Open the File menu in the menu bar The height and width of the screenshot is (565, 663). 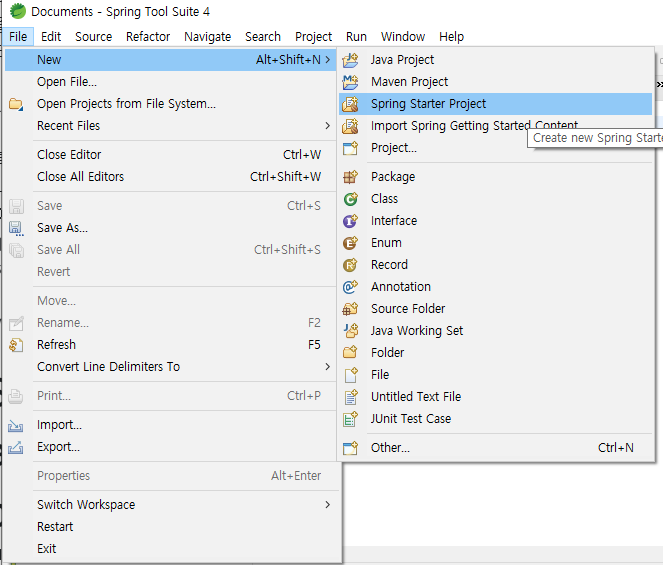18,37
